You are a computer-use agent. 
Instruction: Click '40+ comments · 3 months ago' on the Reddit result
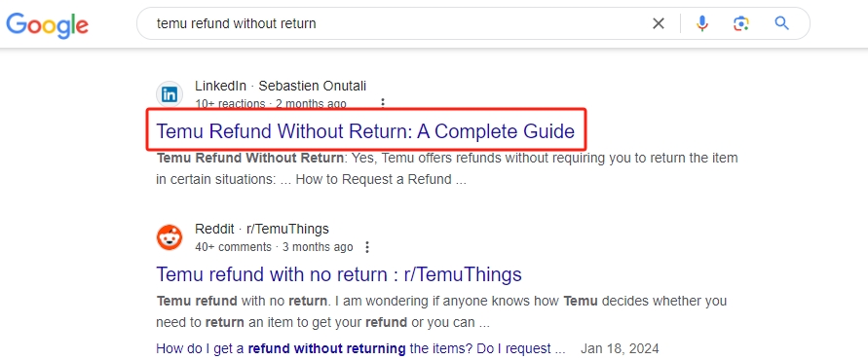274,246
